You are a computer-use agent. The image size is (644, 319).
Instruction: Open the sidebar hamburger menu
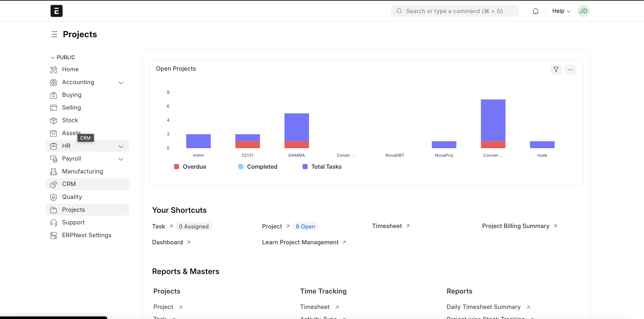[x=54, y=34]
